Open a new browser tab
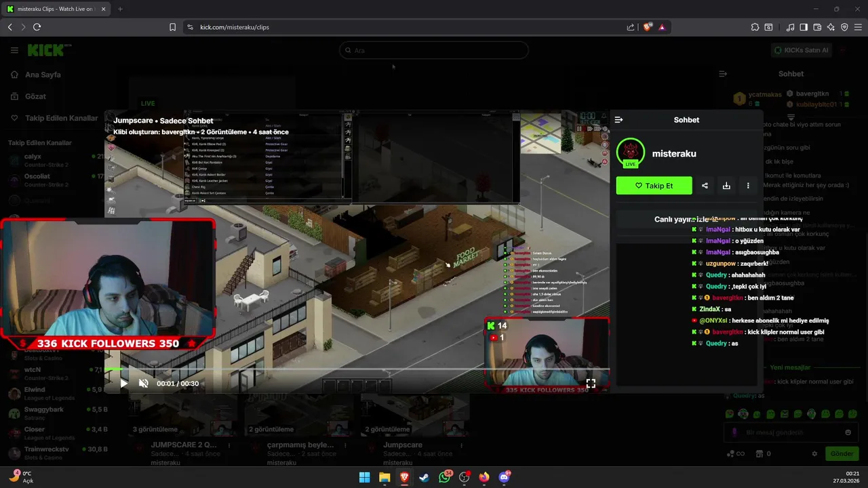868x488 pixels. tap(120, 9)
